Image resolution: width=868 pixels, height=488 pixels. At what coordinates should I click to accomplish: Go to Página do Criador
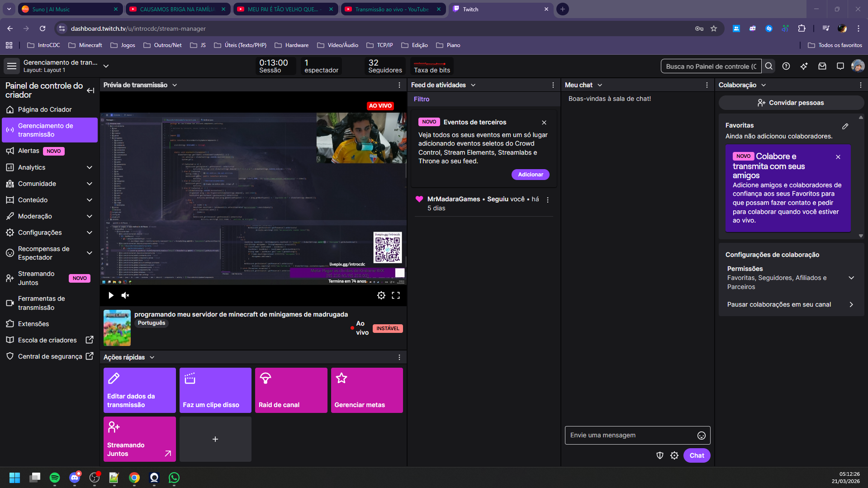click(45, 109)
